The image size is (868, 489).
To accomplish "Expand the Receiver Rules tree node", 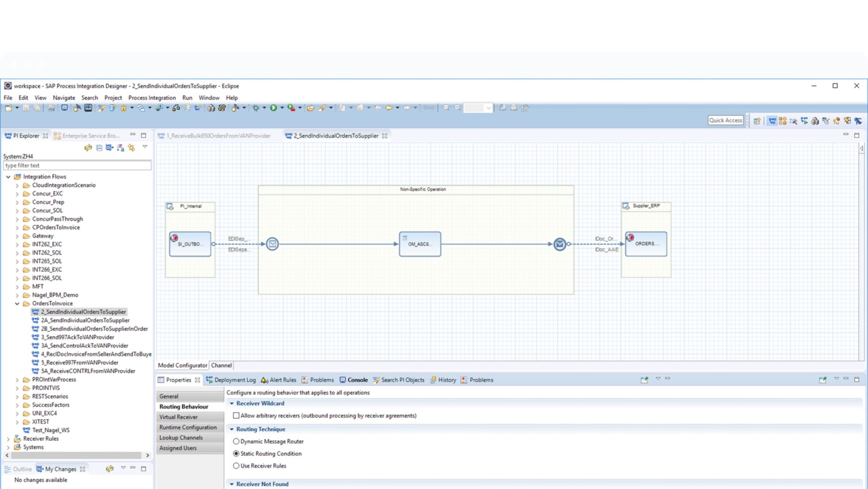I will click(x=8, y=439).
